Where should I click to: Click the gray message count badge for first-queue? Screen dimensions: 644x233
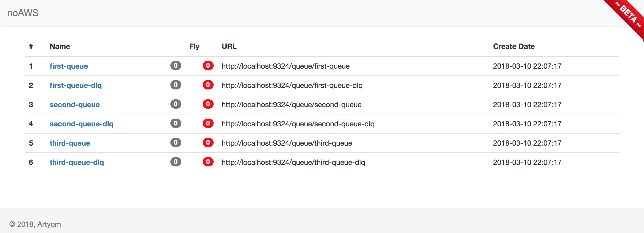click(x=175, y=66)
